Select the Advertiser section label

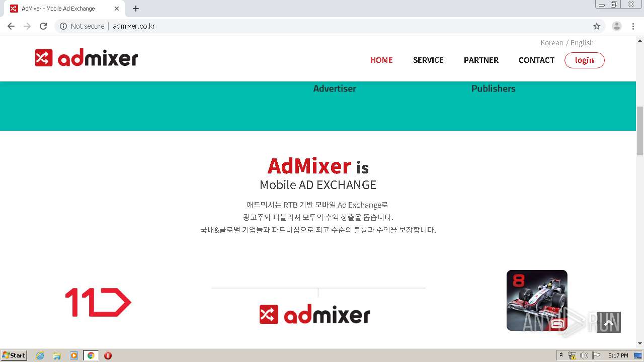pos(335,88)
